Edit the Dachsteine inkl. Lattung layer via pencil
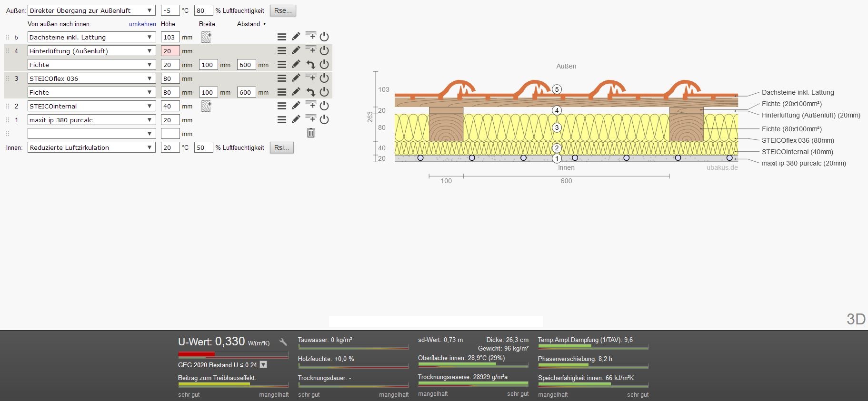Viewport: 868px width, 401px height. pos(296,37)
